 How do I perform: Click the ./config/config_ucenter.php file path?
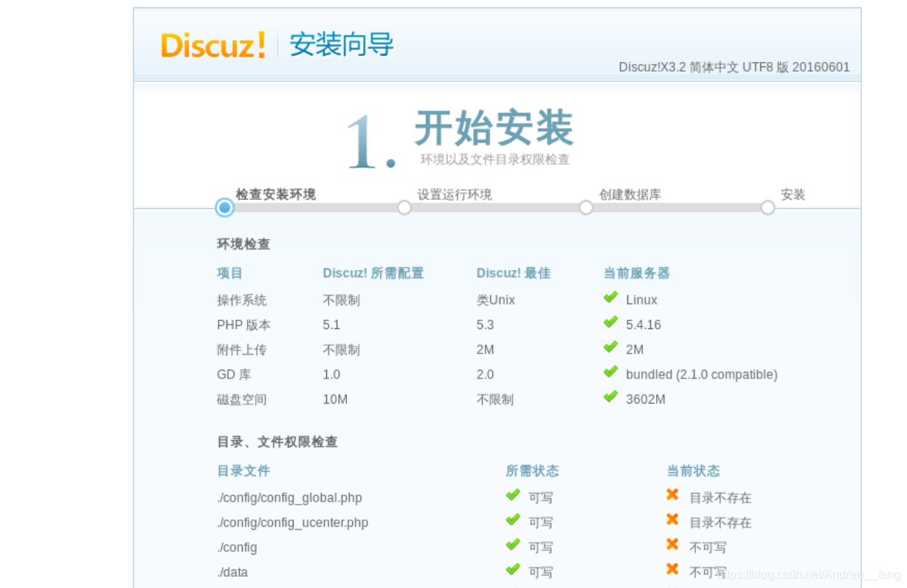click(x=292, y=523)
